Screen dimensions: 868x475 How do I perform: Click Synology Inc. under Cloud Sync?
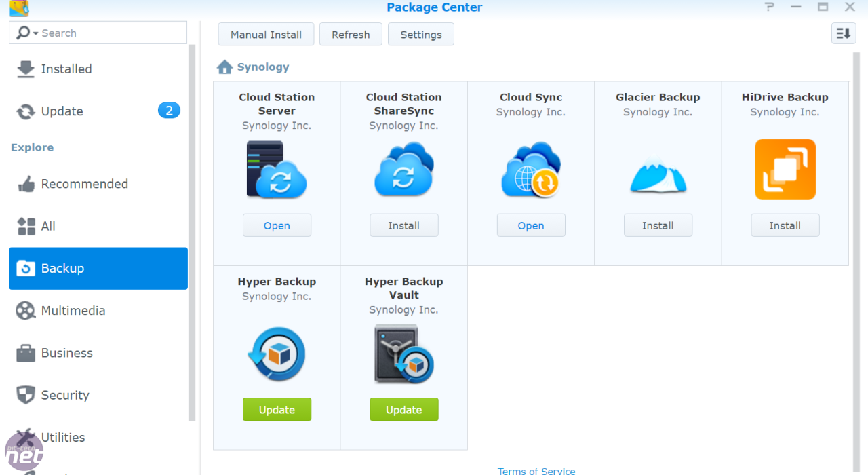point(531,112)
